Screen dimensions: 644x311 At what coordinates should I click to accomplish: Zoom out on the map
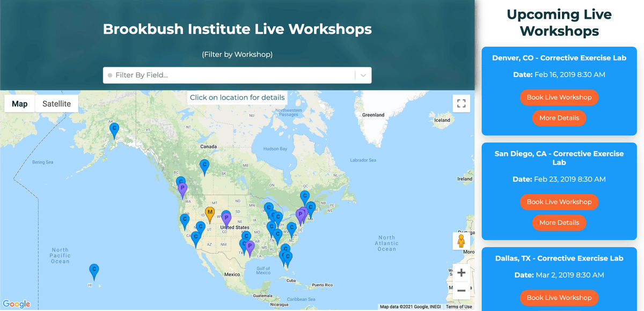(x=461, y=291)
